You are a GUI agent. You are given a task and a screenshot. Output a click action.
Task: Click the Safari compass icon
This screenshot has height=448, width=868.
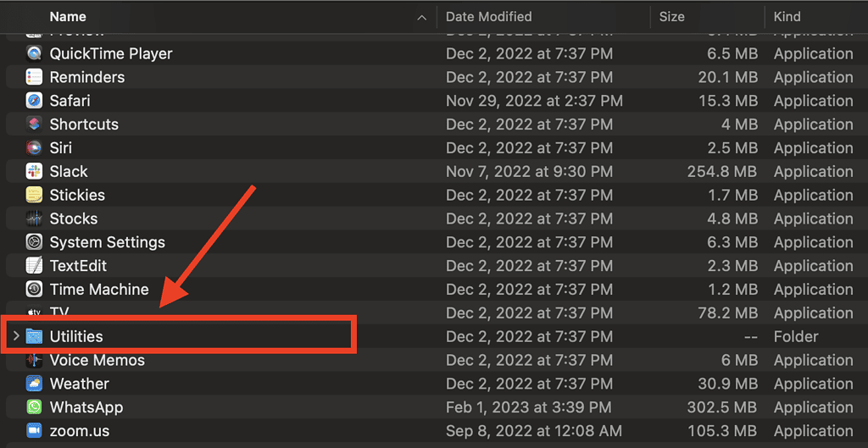34,101
